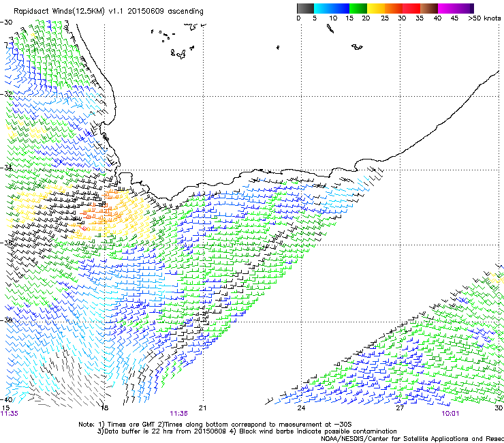Viewport: 504px width, 443px height.
Task: Click the longitude label 21
Action: pos(202,408)
